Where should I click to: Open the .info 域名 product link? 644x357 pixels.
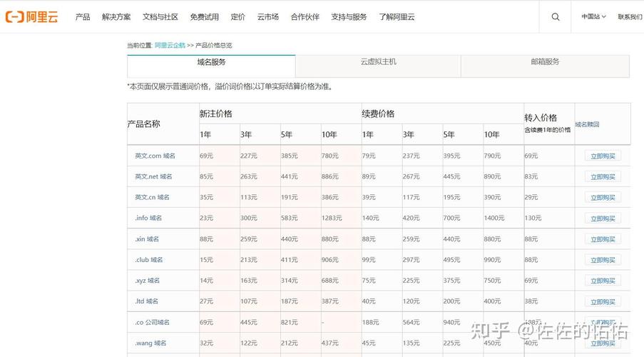pos(148,218)
